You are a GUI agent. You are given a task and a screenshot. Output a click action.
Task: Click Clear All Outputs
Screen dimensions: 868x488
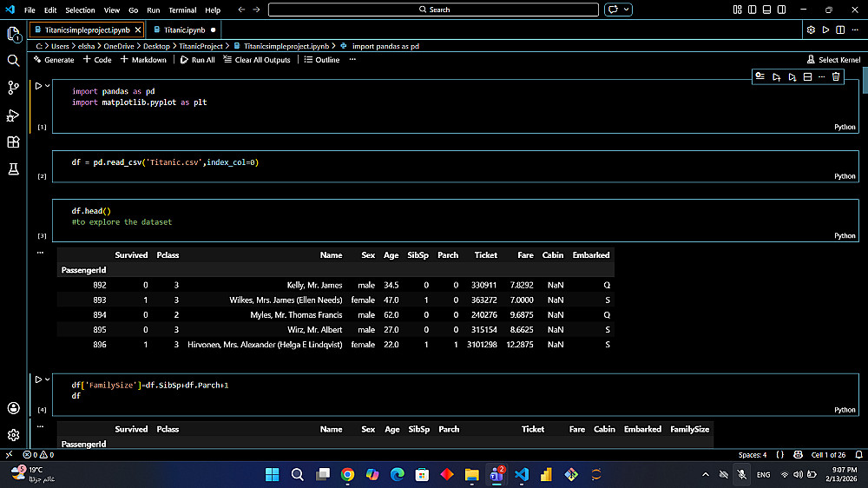[x=257, y=59]
